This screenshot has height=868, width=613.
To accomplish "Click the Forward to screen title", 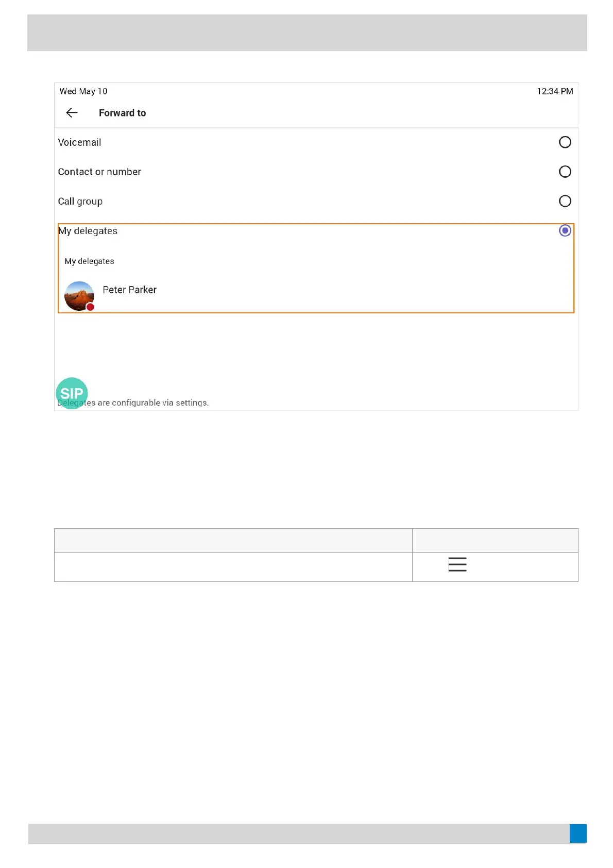I will click(122, 113).
